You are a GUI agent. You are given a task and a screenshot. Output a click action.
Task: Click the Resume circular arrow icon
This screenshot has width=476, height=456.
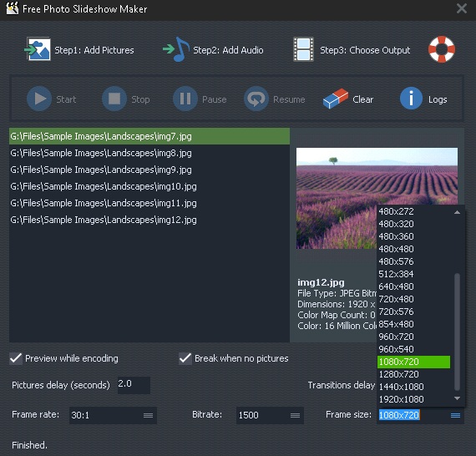(x=256, y=99)
